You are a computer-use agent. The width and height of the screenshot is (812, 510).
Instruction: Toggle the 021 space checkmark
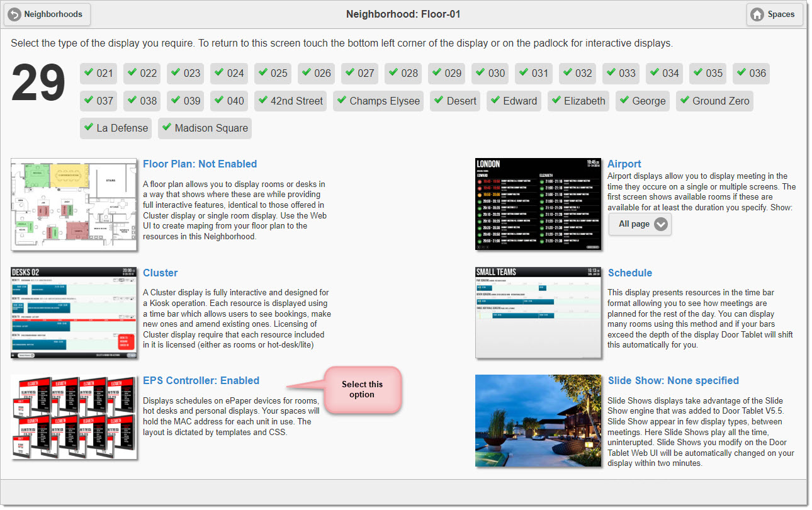tap(98, 73)
